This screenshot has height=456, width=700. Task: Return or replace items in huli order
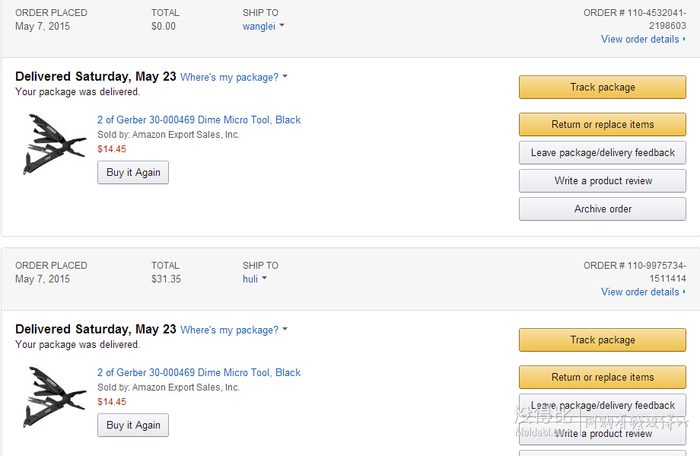602,377
